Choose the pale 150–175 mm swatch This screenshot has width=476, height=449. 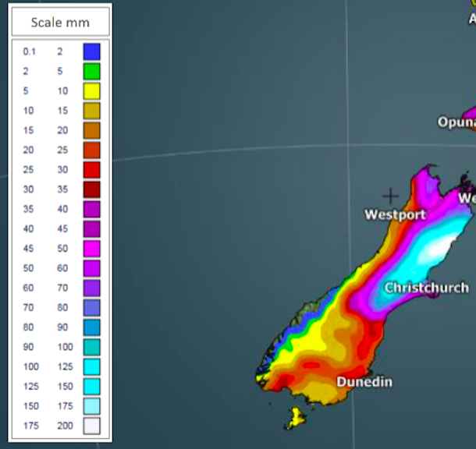click(91, 405)
